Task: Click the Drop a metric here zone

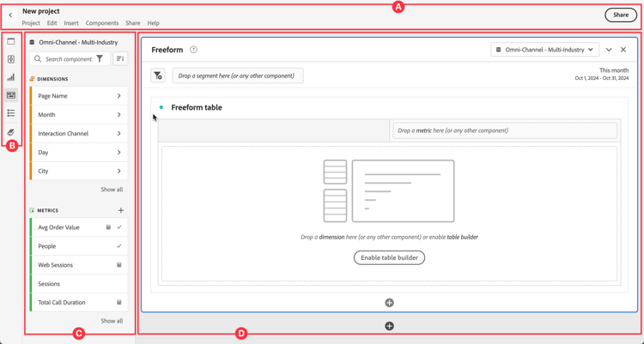Action: tap(505, 130)
